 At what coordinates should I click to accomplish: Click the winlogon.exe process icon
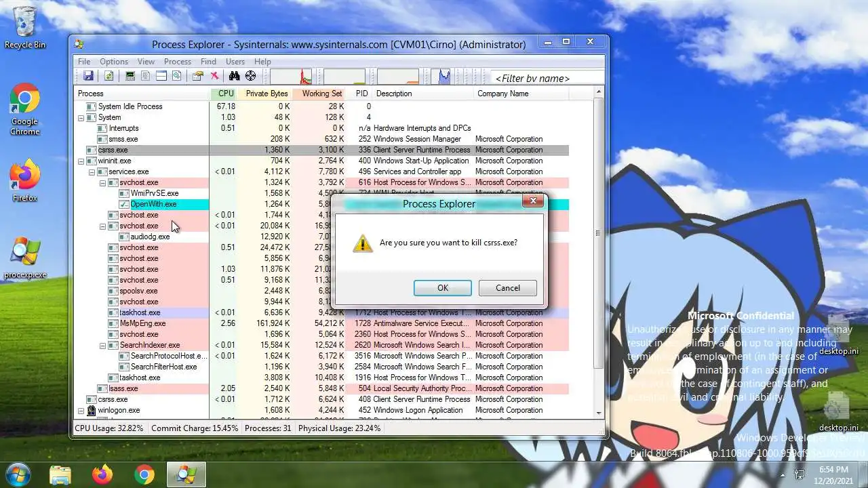coord(92,410)
